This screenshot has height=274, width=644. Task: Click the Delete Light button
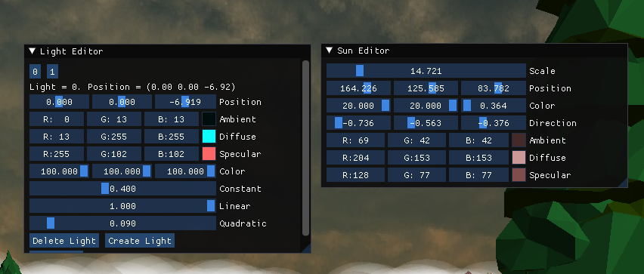pyautogui.click(x=64, y=241)
